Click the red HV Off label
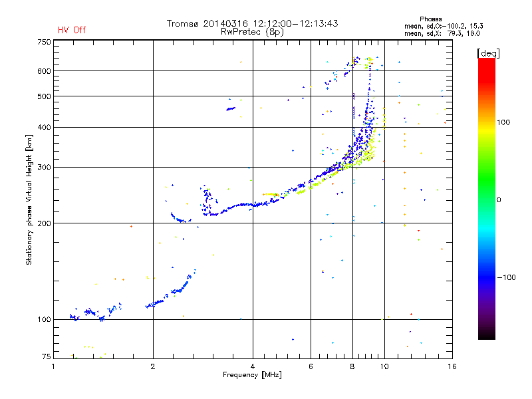The height and width of the screenshot is (399, 532). [71, 31]
